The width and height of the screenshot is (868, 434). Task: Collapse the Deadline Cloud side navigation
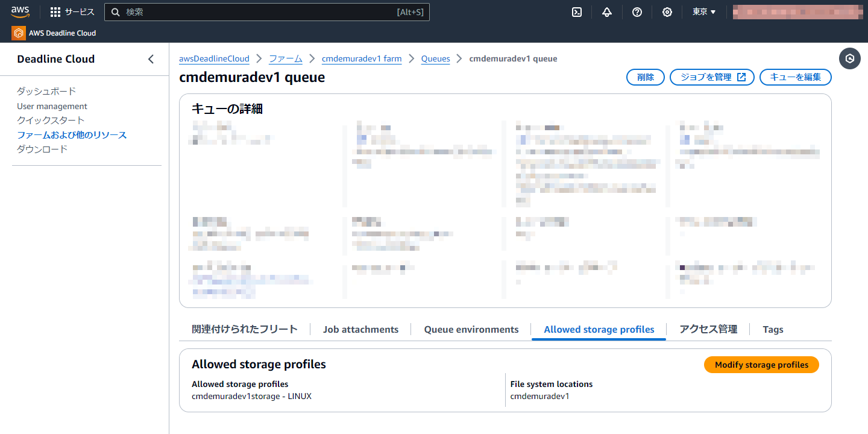pyautogui.click(x=151, y=59)
